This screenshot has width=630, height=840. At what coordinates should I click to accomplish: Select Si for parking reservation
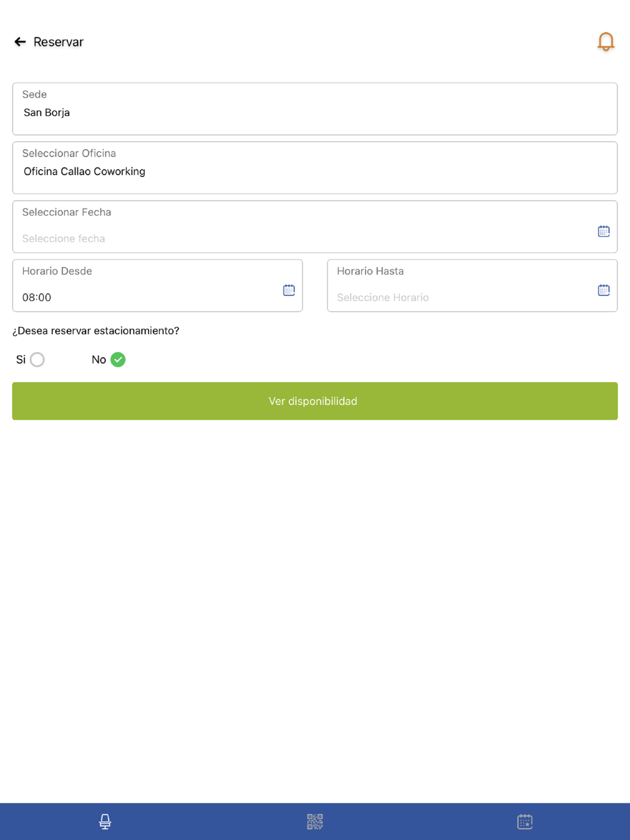pos(37,360)
